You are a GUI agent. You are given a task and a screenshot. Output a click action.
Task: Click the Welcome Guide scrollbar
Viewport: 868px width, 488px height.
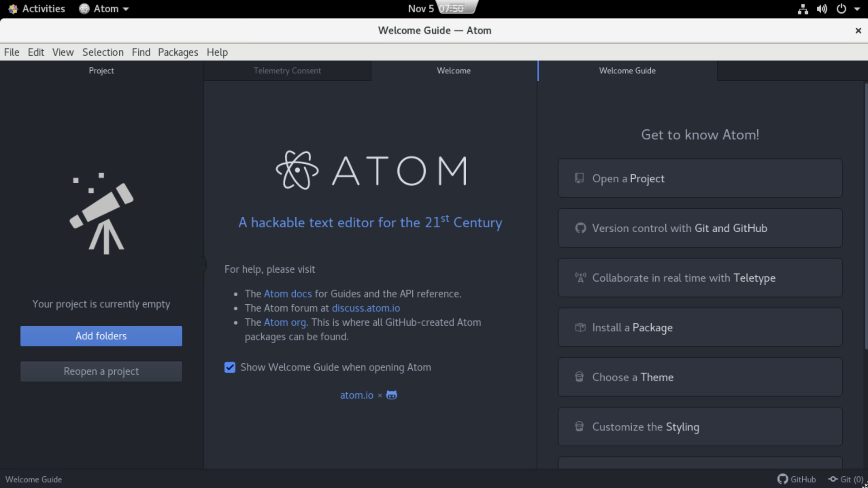coord(865,215)
